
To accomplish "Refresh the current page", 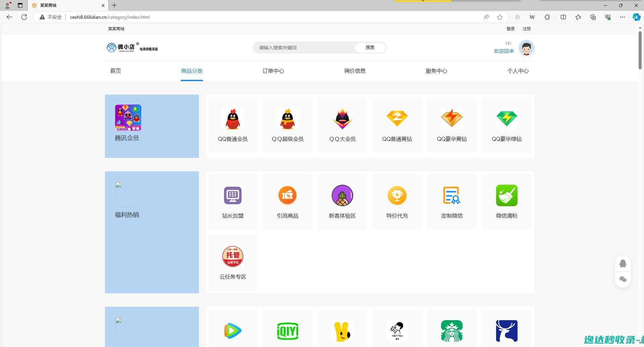I will pos(24,17).
